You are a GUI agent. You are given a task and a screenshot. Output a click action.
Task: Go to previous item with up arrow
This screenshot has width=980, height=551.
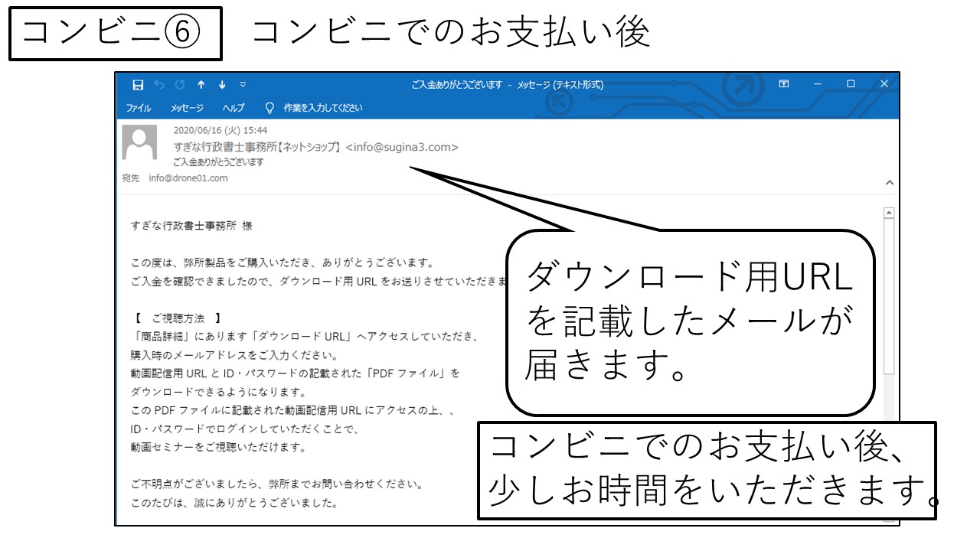coord(201,85)
